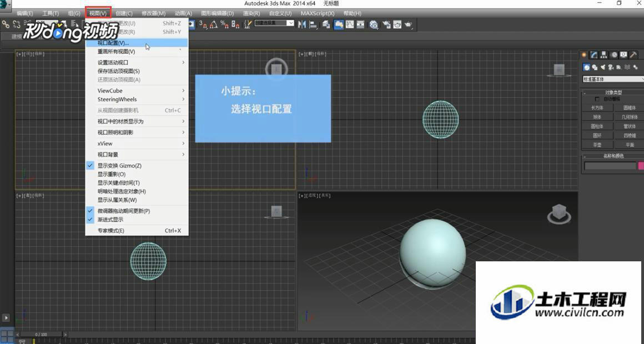Toggle 微调器拖动期间更新(P) option
This screenshot has height=344, width=644.
coord(137,211)
